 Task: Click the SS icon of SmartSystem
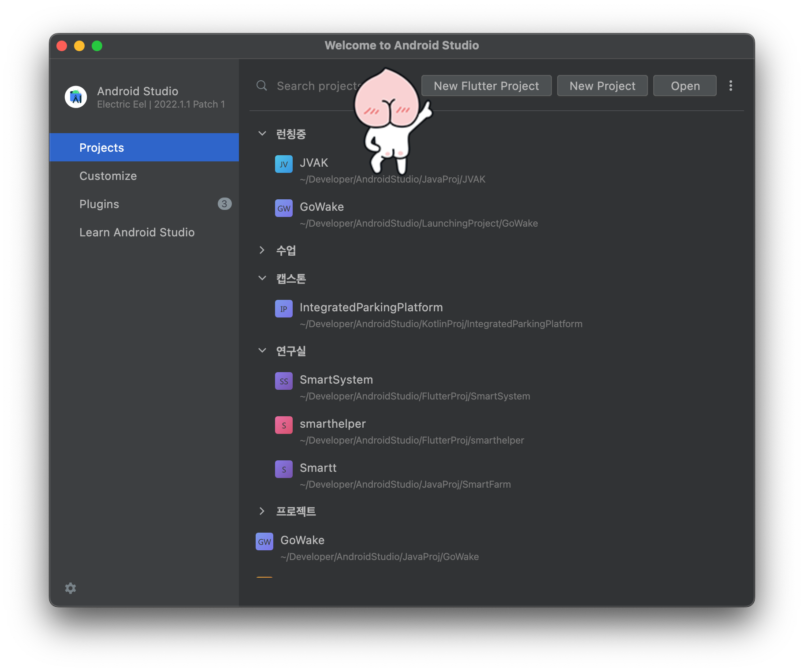tap(284, 381)
